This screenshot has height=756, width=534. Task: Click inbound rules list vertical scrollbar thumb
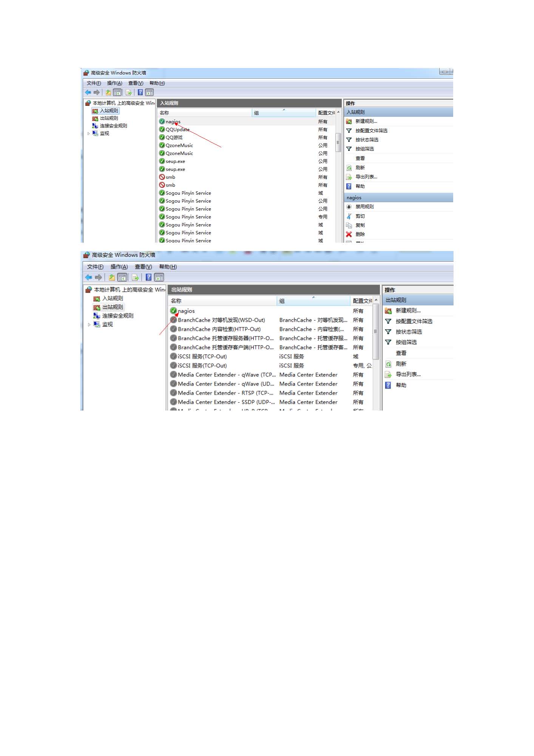point(338,143)
